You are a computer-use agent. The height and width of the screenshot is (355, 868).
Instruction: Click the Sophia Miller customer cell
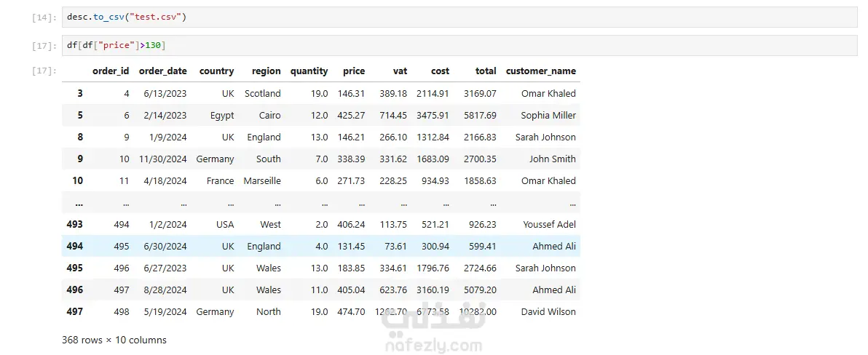pos(548,116)
